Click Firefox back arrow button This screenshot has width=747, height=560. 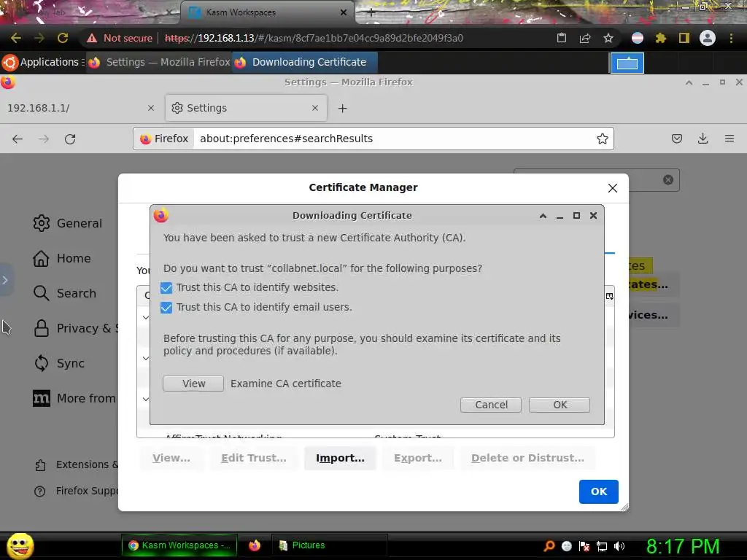click(18, 139)
